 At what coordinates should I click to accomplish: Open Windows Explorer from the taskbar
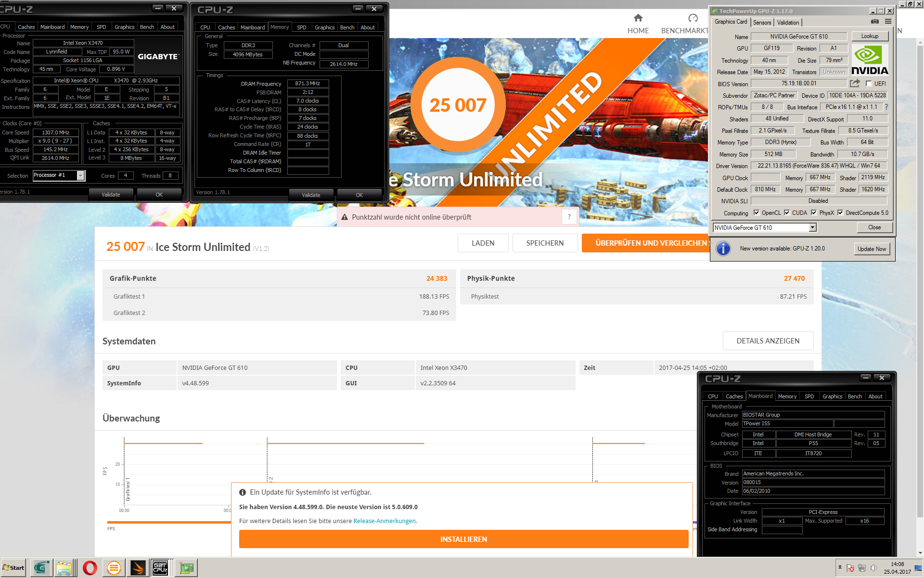[x=64, y=568]
